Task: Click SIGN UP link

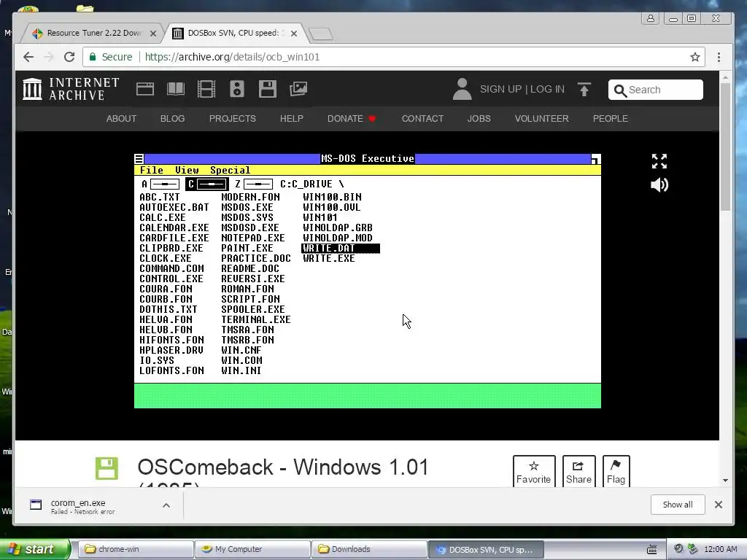Action: tap(500, 89)
